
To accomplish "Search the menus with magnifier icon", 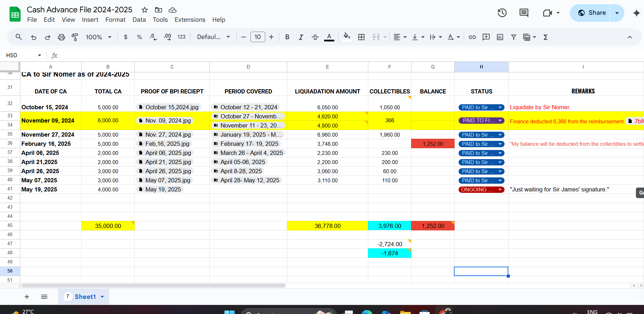I will click(19, 37).
